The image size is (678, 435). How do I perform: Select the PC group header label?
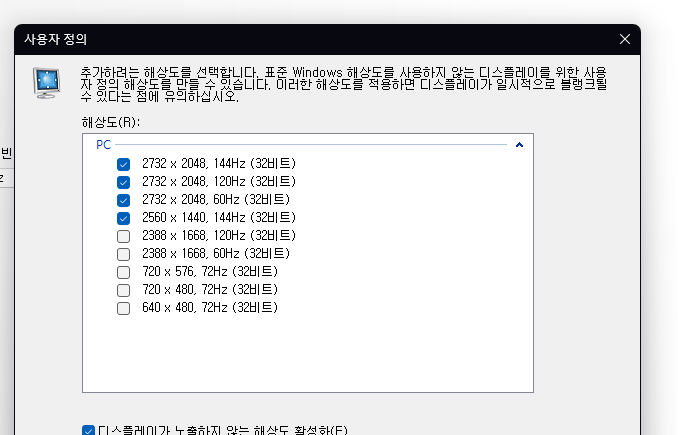point(104,145)
